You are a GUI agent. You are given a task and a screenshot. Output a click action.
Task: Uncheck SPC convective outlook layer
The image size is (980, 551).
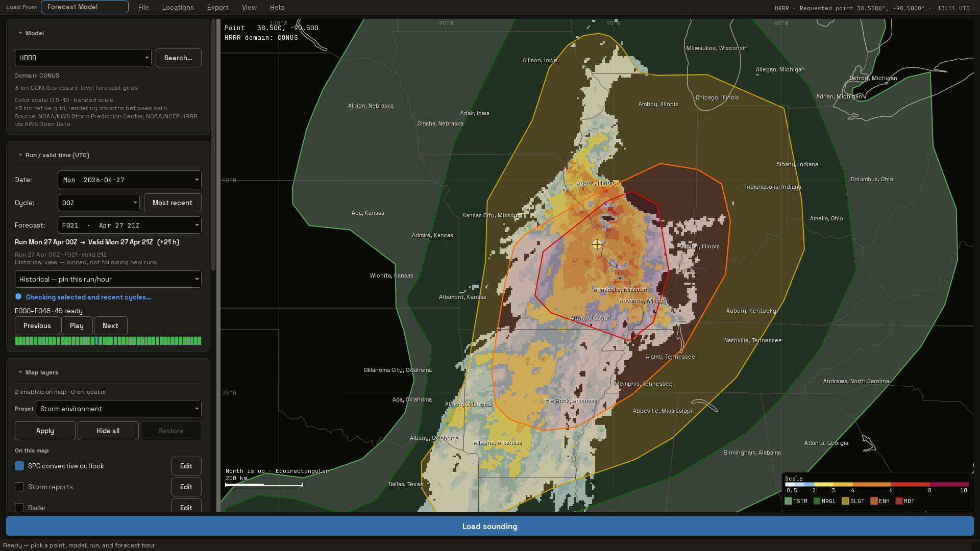19,466
